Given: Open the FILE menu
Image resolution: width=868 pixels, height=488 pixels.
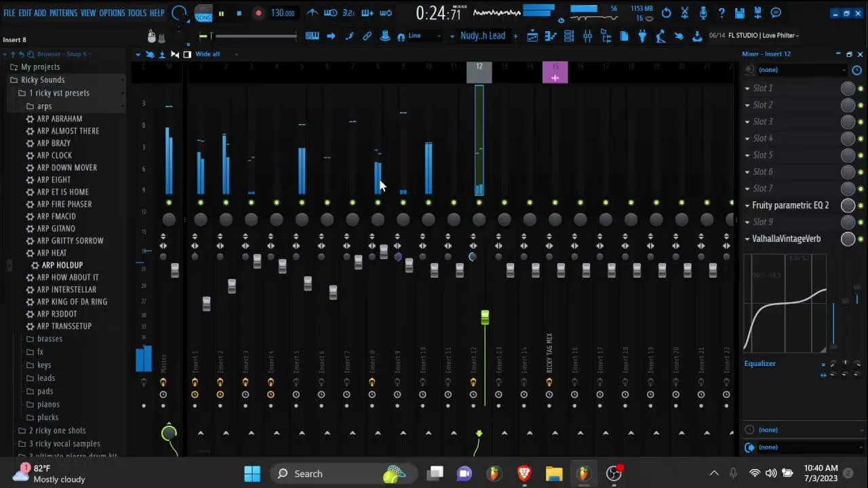Looking at the screenshot, I should 9,13.
